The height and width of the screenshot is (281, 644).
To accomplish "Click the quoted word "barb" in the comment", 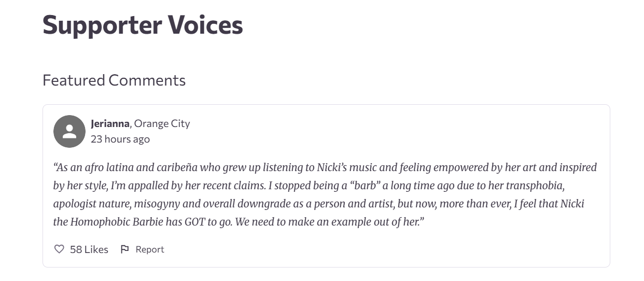I will 365,186.
